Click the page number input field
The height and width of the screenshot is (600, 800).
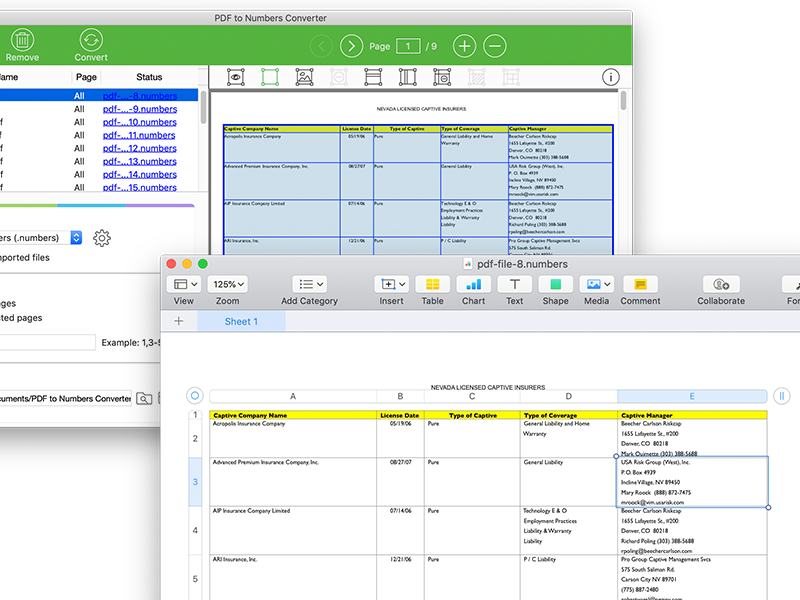pos(408,46)
